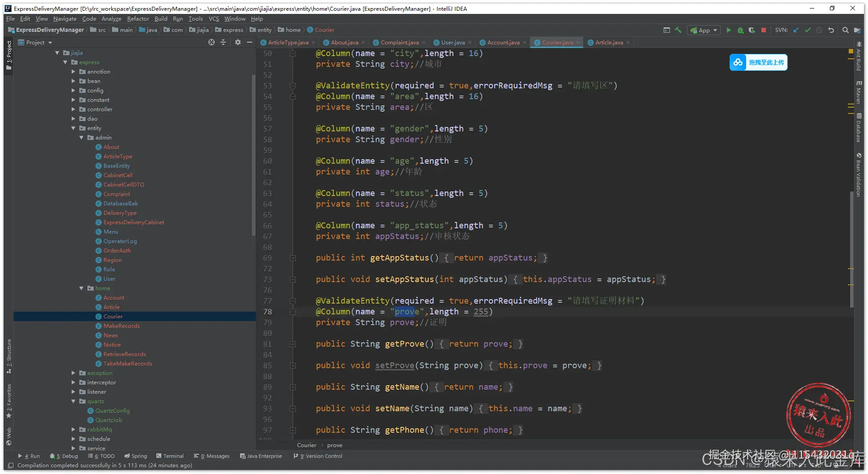Open Search Everywhere magnifier icon
The width and height of the screenshot is (868, 474).
click(x=845, y=30)
